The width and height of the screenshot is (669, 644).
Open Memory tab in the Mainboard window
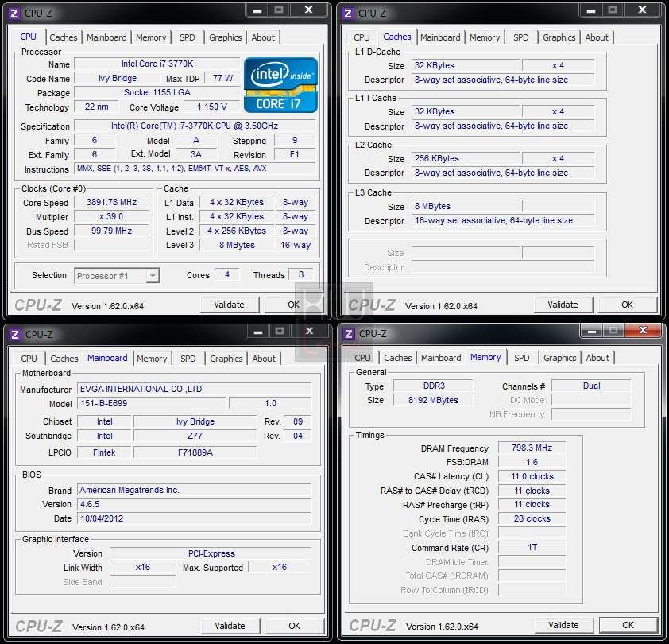coord(152,359)
